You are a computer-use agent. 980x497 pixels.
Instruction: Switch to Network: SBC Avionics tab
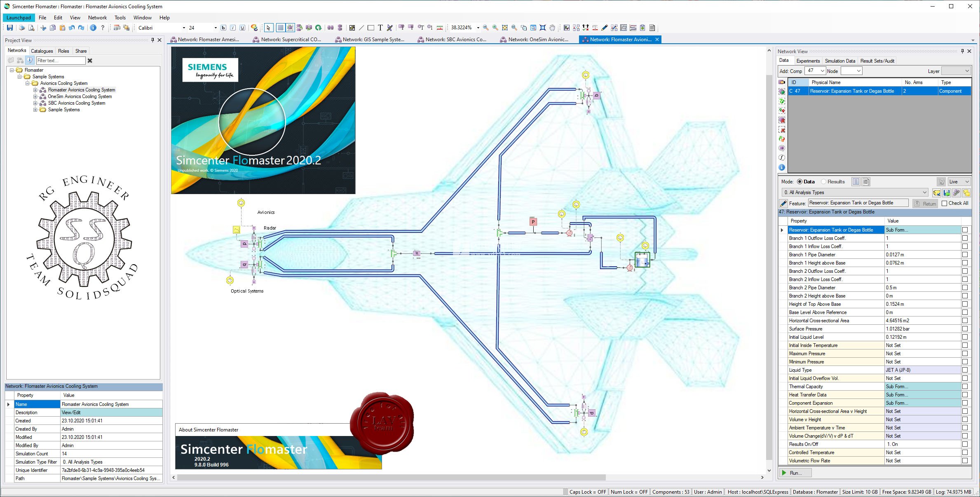452,40
